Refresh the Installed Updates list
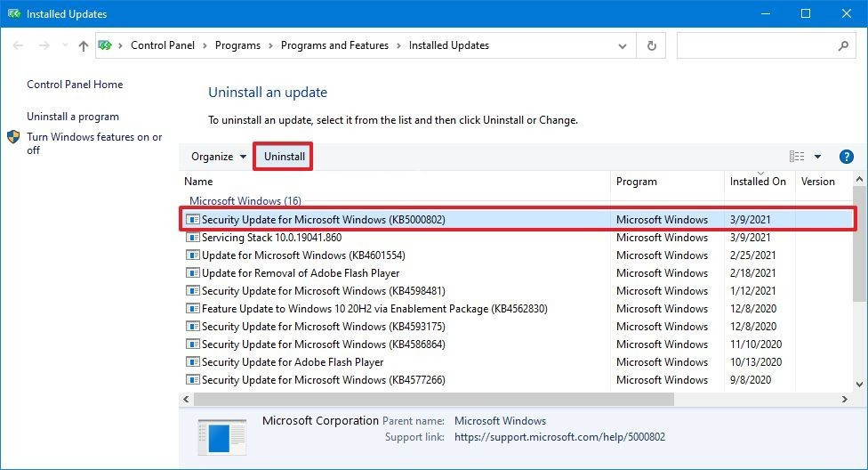 click(x=652, y=45)
